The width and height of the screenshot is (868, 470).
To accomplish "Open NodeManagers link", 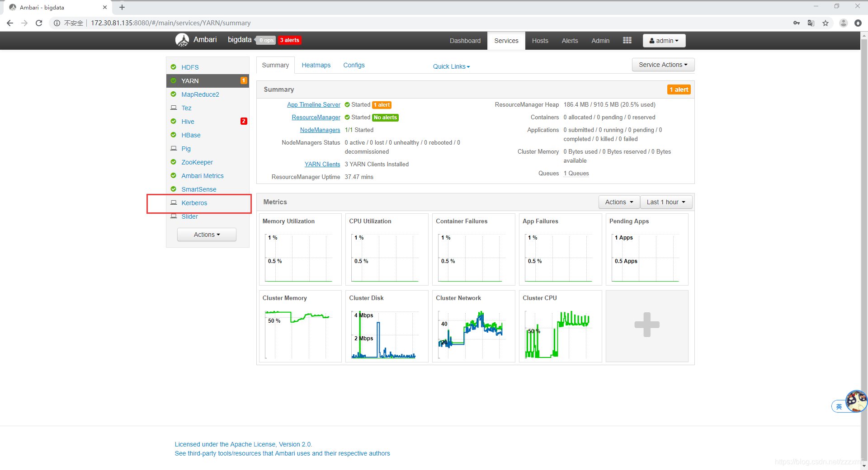I will pyautogui.click(x=320, y=130).
